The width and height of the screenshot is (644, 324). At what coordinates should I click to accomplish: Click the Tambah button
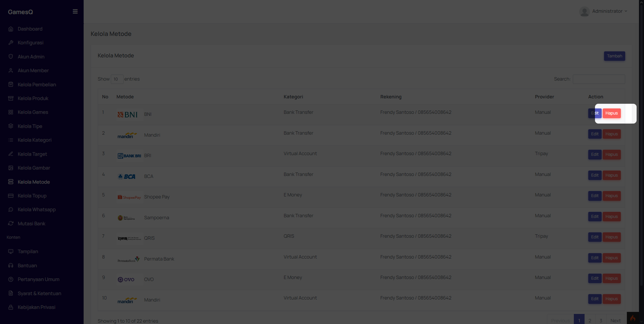pyautogui.click(x=614, y=56)
